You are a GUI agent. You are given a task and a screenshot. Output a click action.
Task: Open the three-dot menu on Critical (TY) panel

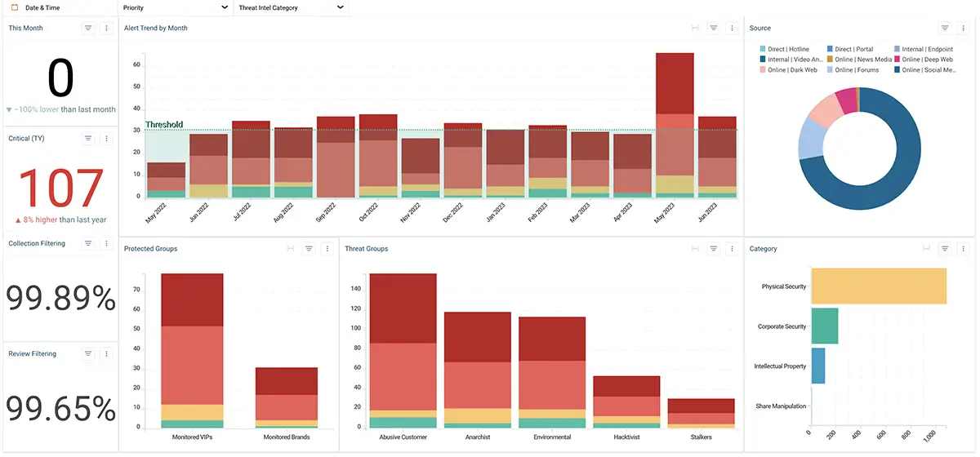click(x=106, y=139)
